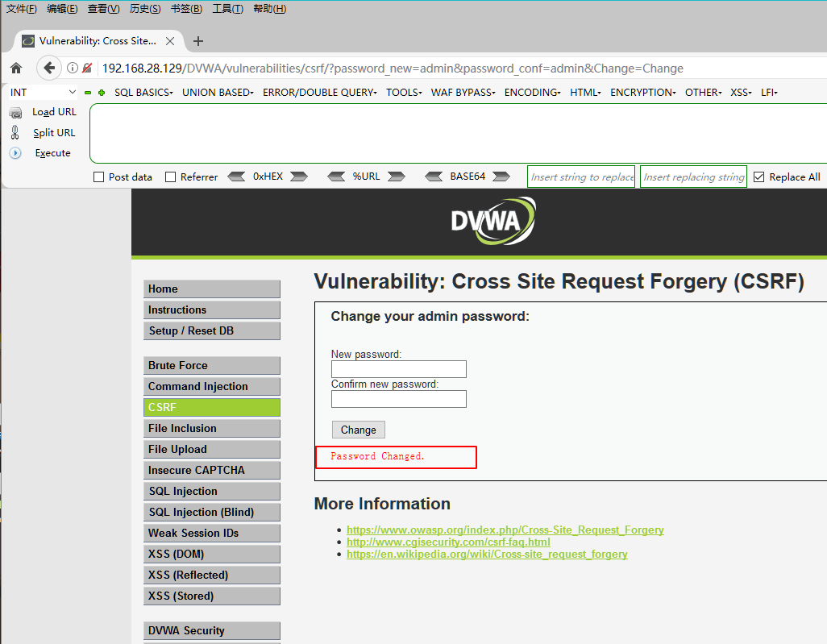
Task: Click Execute text button
Action: (52, 153)
